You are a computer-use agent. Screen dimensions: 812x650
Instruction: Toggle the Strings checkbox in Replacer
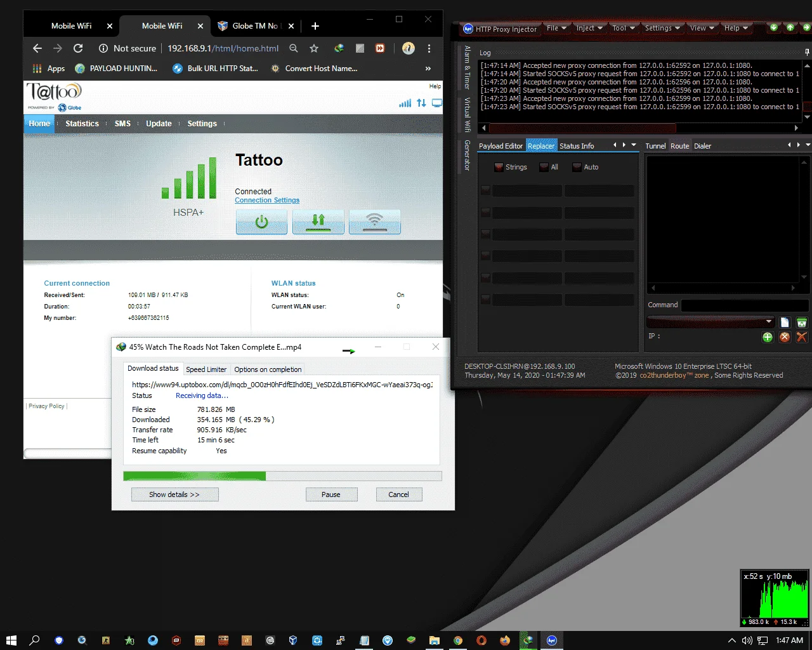499,167
